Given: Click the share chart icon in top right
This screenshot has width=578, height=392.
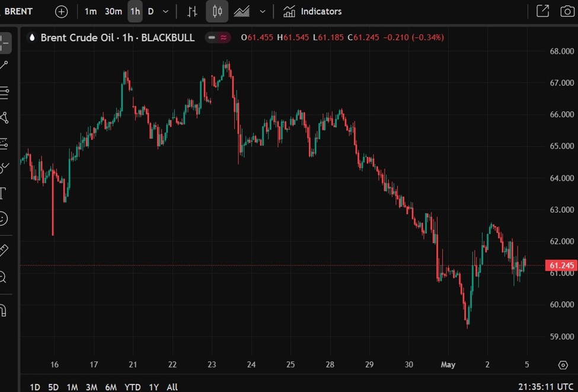Looking at the screenshot, I should 542,11.
